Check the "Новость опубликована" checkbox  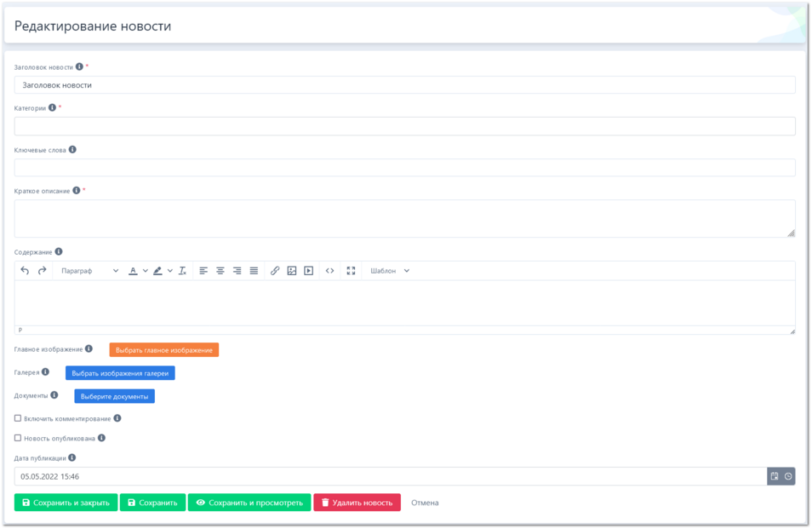[18, 438]
